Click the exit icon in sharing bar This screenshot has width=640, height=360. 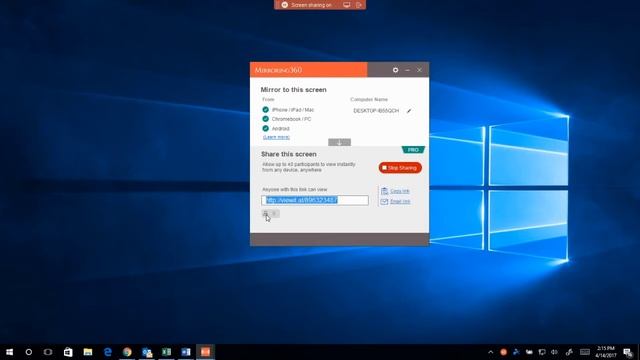pyautogui.click(x=359, y=5)
